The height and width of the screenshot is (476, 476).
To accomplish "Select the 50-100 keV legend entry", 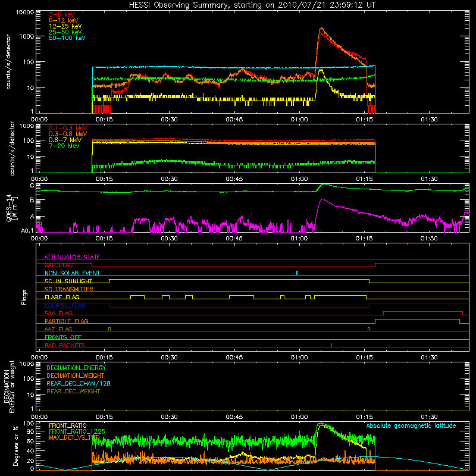I will click(67, 38).
